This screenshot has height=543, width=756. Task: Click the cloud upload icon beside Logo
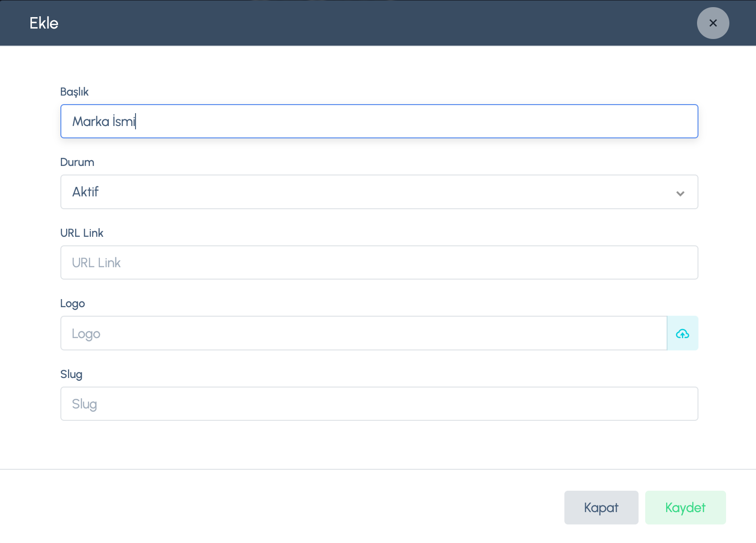682,333
